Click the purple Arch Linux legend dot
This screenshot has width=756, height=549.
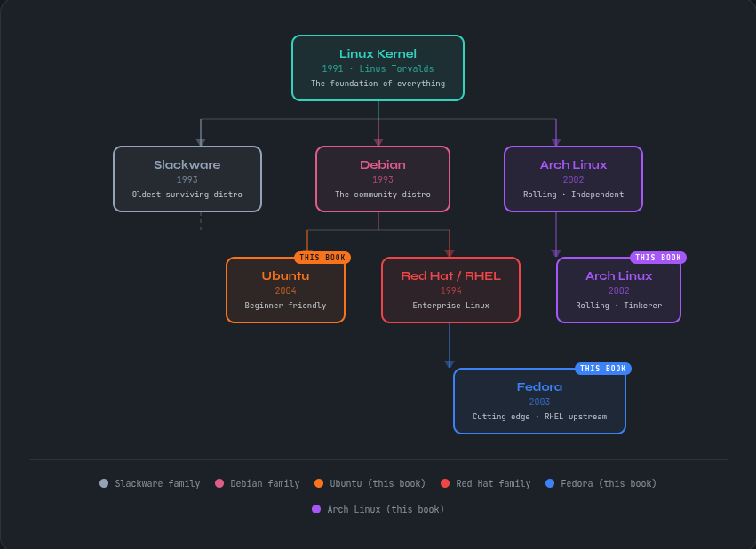(x=316, y=509)
